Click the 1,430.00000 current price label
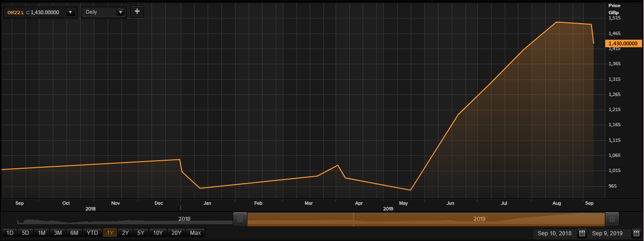This screenshot has width=644, height=241. click(x=624, y=43)
